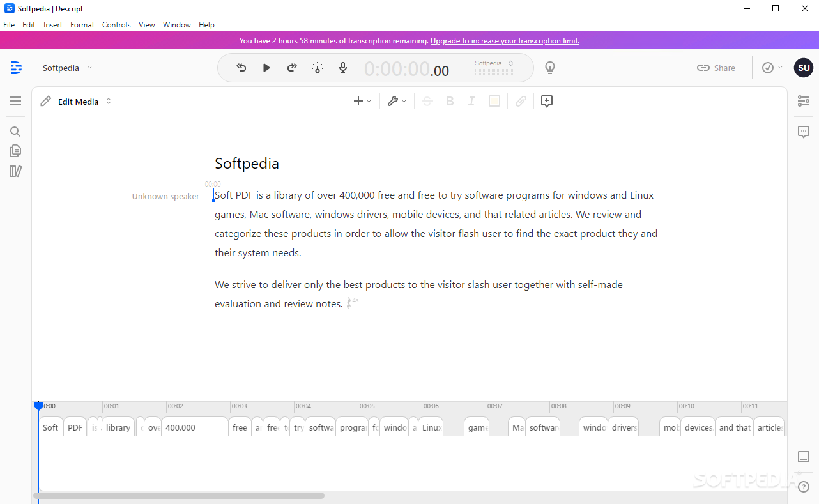Open the Edit Media mode selector arrows
The height and width of the screenshot is (504, 819).
[109, 101]
